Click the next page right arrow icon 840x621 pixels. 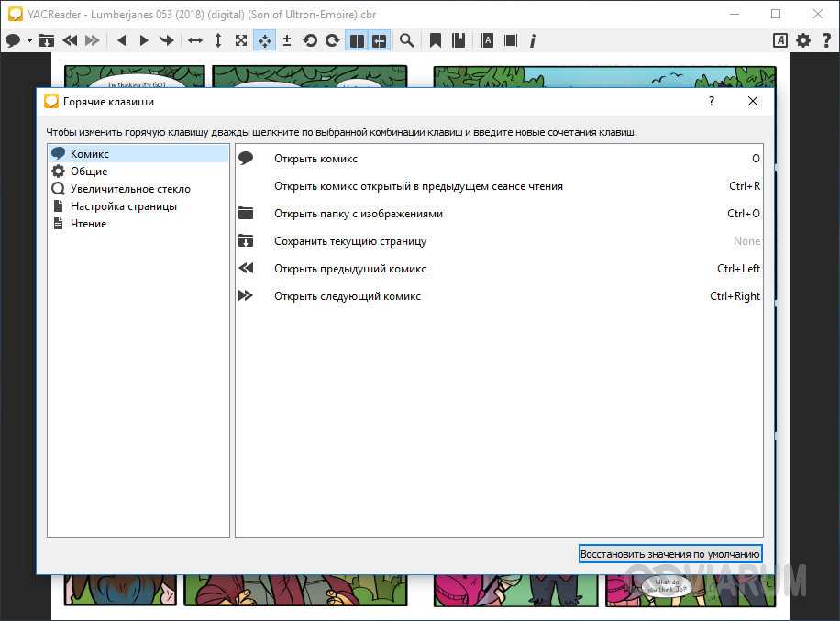144,40
